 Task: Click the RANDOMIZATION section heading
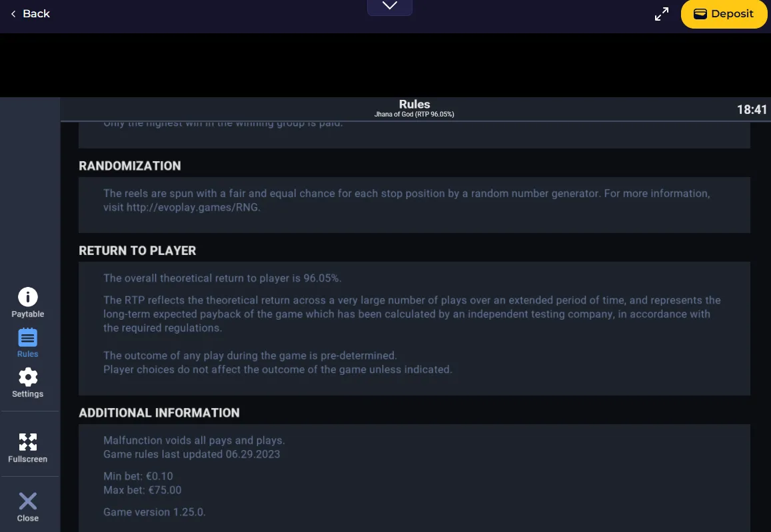tap(130, 166)
